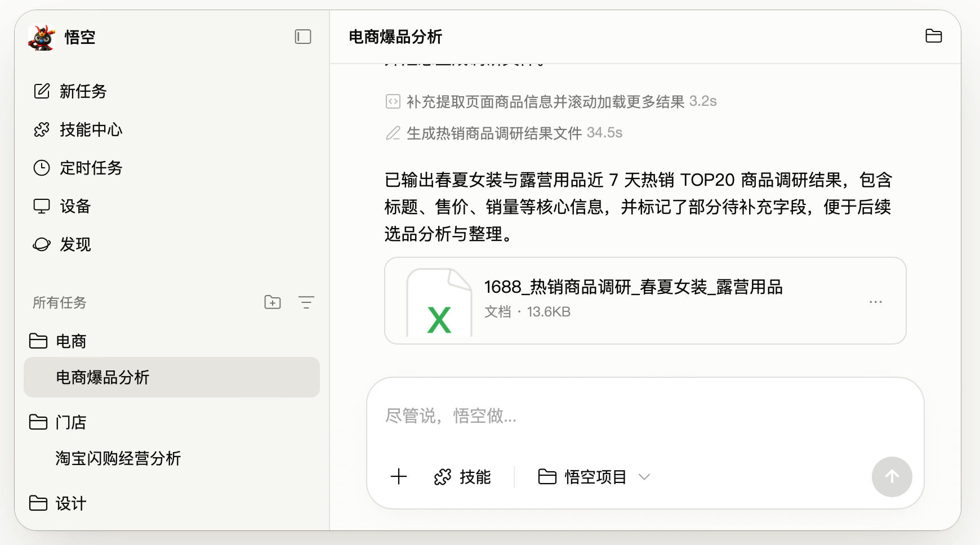This screenshot has width=980, height=545.
Task: Expand the 悟空项目 project dropdown
Action: 595,477
